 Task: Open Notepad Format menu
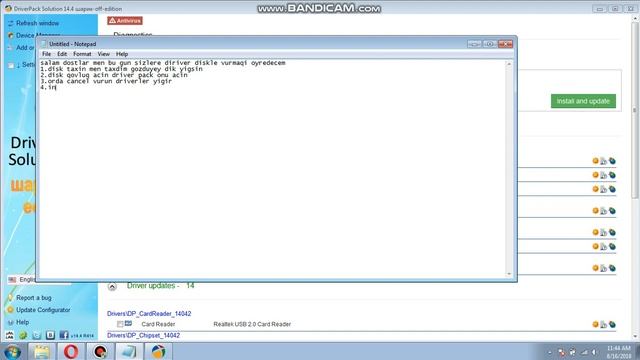click(x=82, y=54)
